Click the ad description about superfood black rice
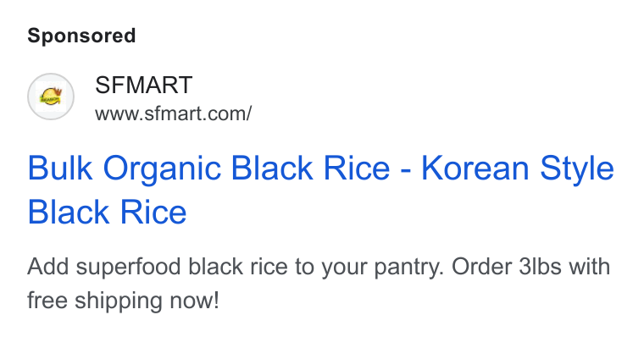This screenshot has height=337, width=644. coord(319,283)
